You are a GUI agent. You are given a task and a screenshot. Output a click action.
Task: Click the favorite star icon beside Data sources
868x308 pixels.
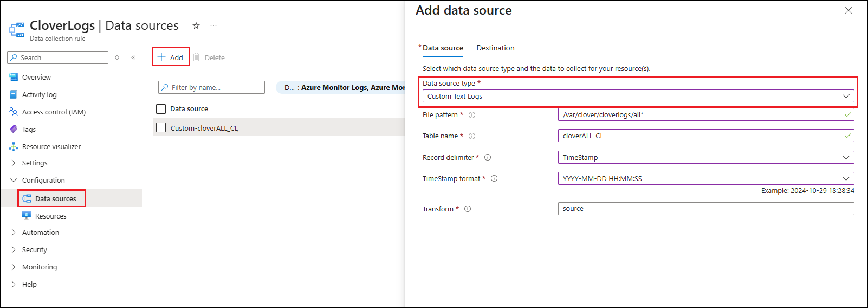pyautogui.click(x=196, y=25)
